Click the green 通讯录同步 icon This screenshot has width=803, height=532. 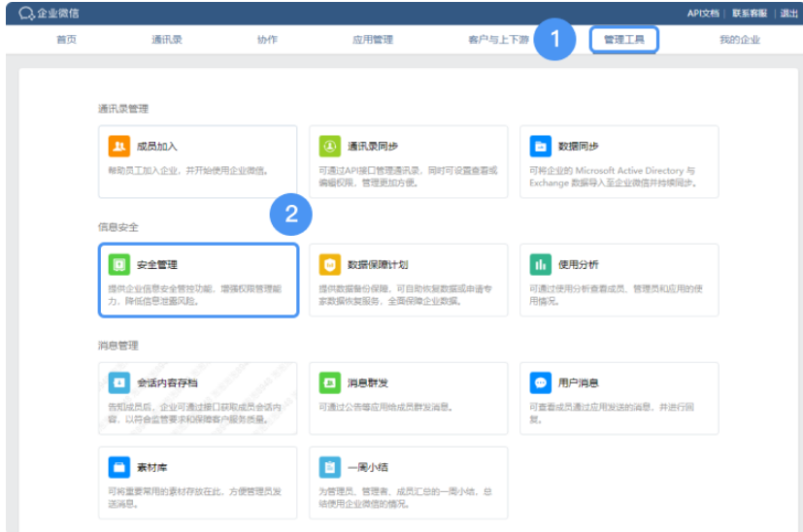click(329, 147)
